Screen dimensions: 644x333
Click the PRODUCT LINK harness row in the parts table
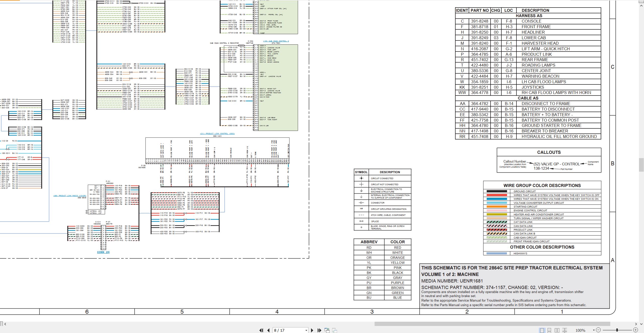[x=528, y=54]
